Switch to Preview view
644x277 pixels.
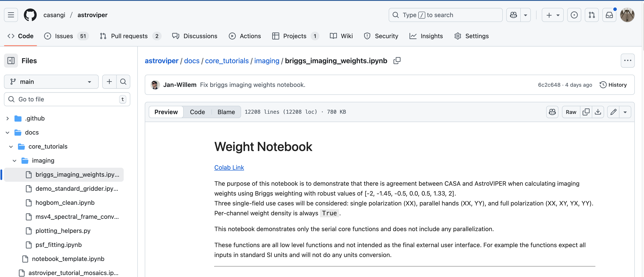[166, 112]
